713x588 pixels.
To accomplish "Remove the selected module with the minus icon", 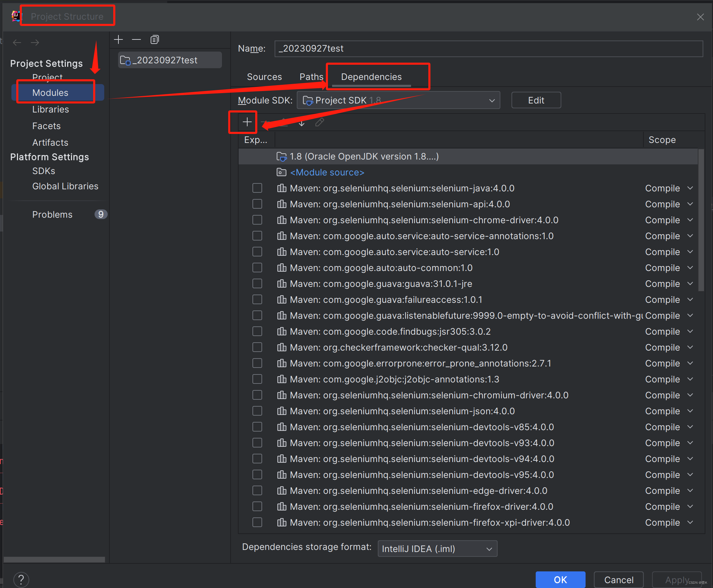I will (x=136, y=40).
